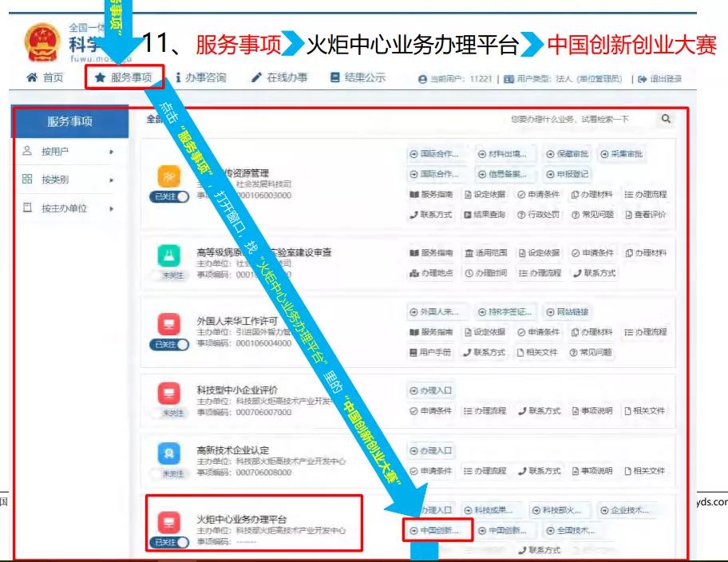Toggle the 已关注 switch for 火炬中心业务办理平台
This screenshot has width=728, height=562.
pos(169,542)
